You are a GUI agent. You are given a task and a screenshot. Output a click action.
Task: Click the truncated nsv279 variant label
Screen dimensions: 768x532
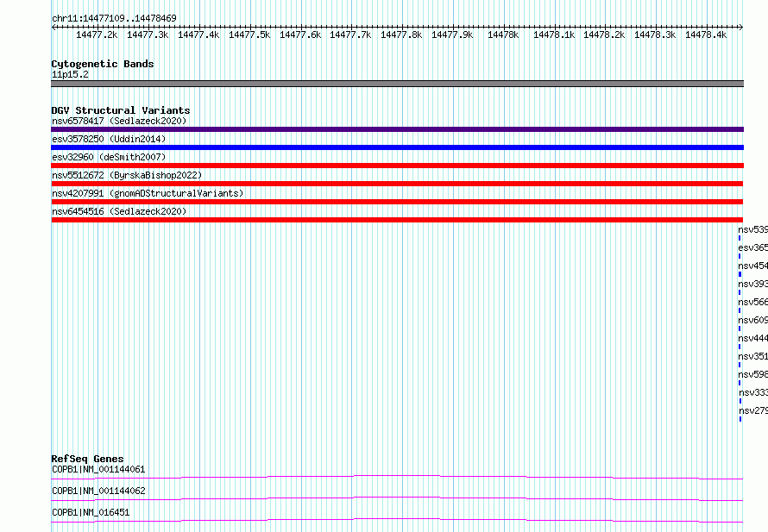[752, 410]
